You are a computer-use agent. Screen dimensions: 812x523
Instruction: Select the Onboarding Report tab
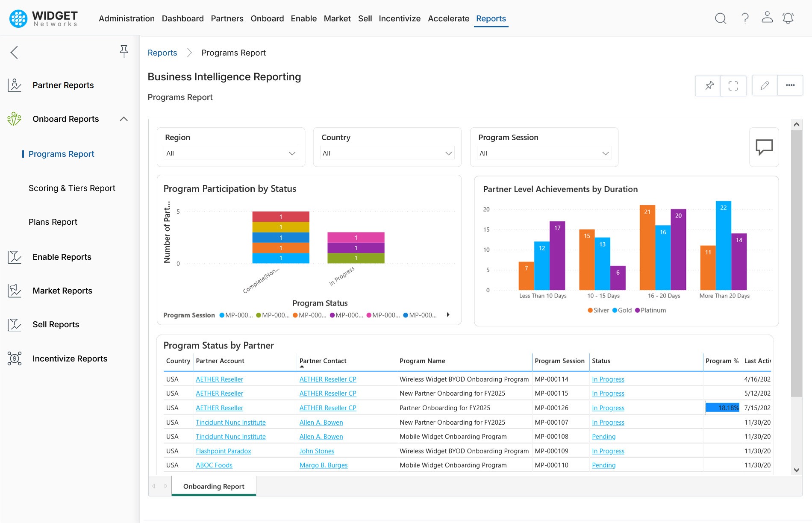(214, 486)
